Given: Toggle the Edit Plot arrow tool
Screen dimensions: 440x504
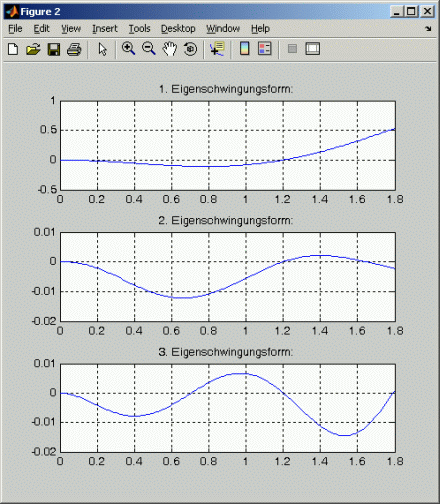Looking at the screenshot, I should [102, 49].
